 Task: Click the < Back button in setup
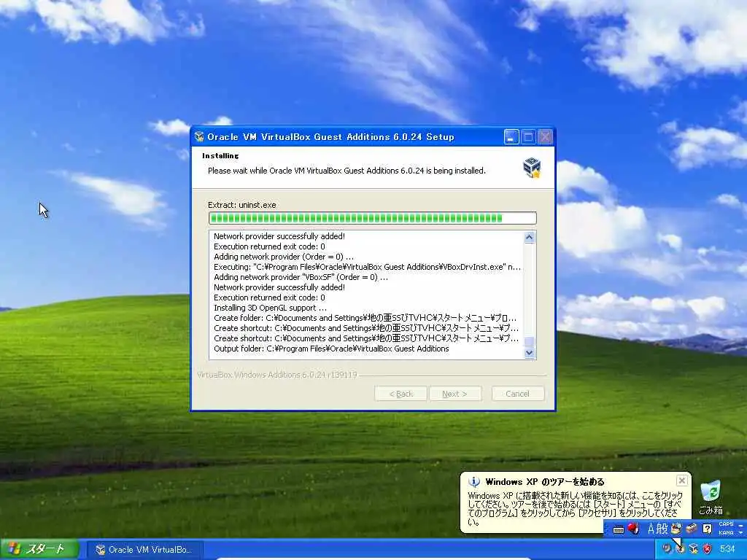pyautogui.click(x=400, y=394)
